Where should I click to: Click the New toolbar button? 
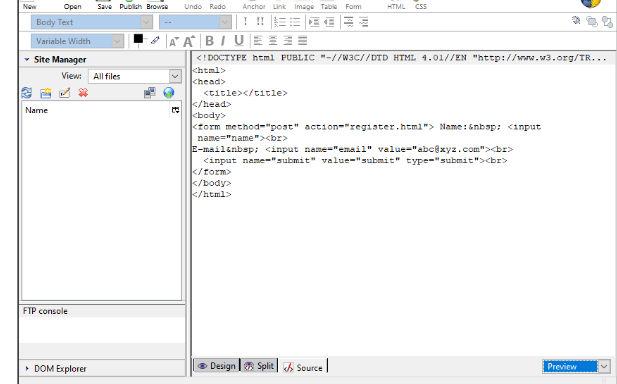[30, 6]
